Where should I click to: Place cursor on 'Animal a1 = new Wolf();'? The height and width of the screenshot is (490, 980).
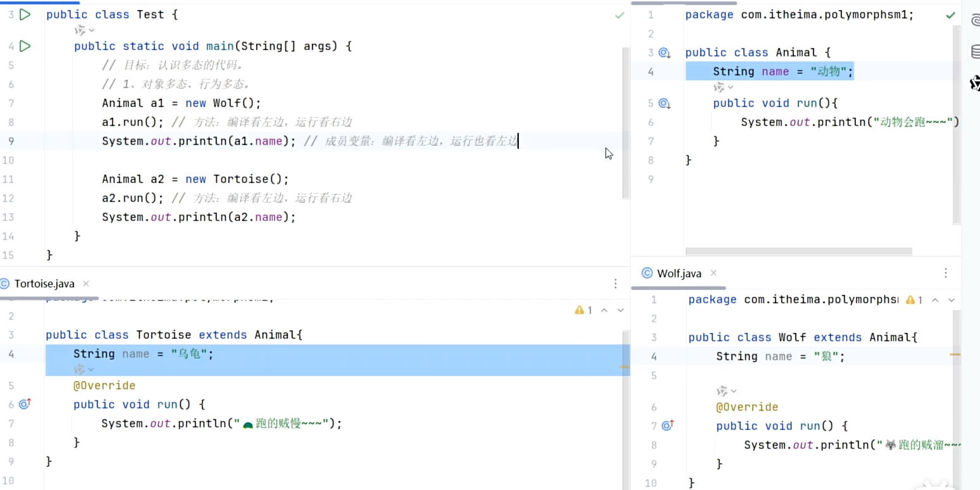pyautogui.click(x=181, y=103)
